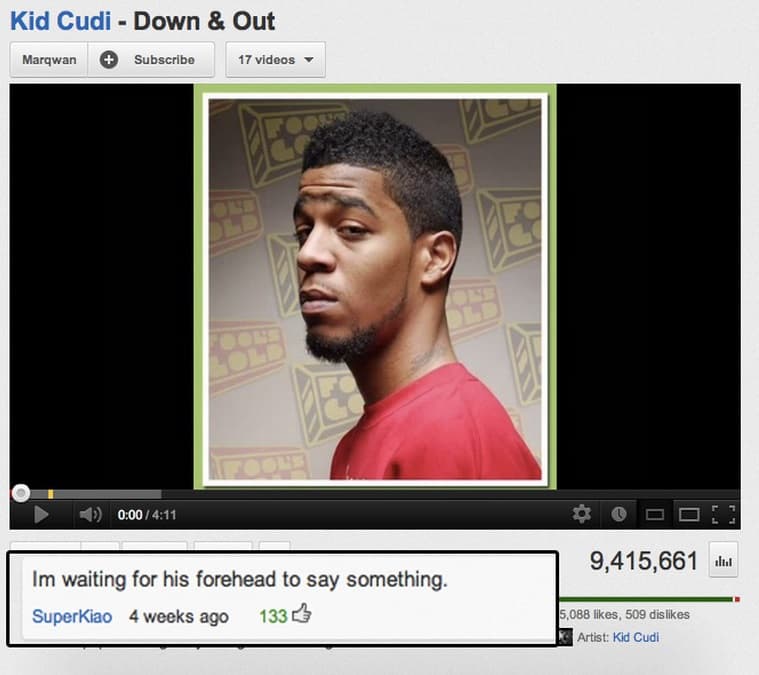The height and width of the screenshot is (675, 759).
Task: Expand the 17 videos dropdown
Action: tap(275, 60)
